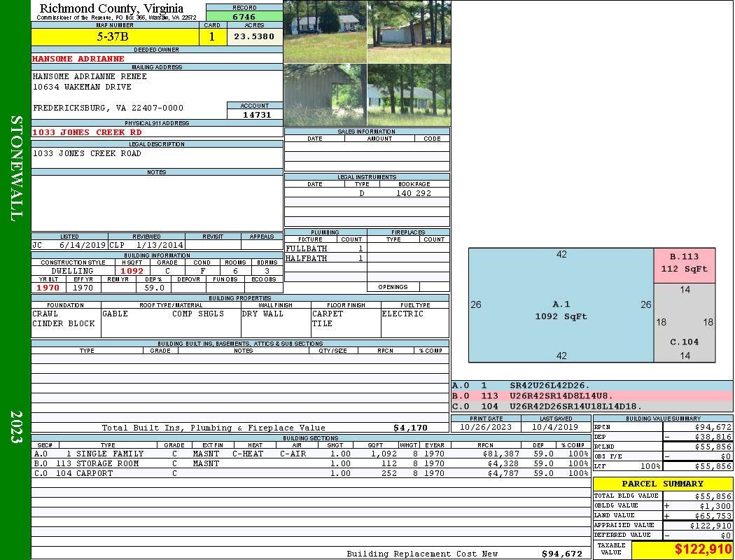The image size is (735, 560).
Task: Click the legal instrument book/page 140 292
Action: (x=413, y=193)
